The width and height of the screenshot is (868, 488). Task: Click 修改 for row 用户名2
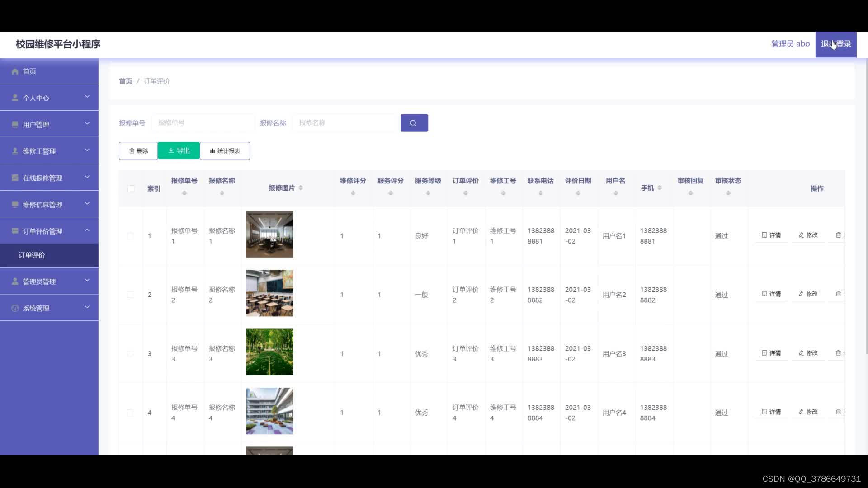click(x=808, y=294)
